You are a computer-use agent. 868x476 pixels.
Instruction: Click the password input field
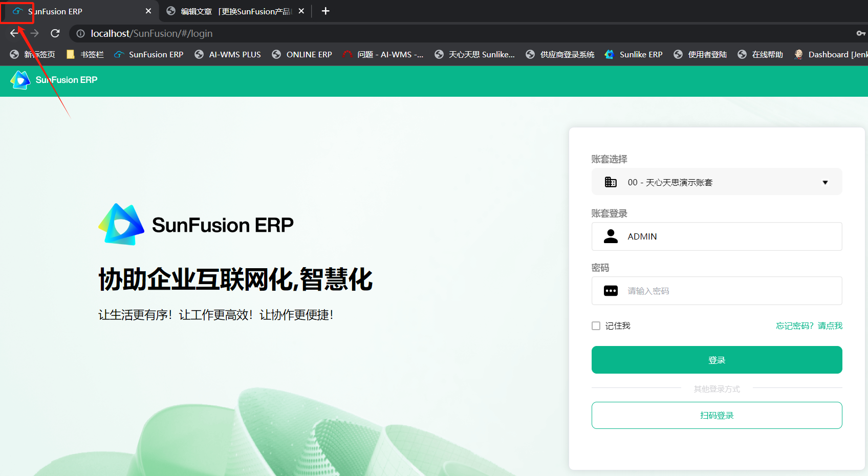tap(717, 291)
